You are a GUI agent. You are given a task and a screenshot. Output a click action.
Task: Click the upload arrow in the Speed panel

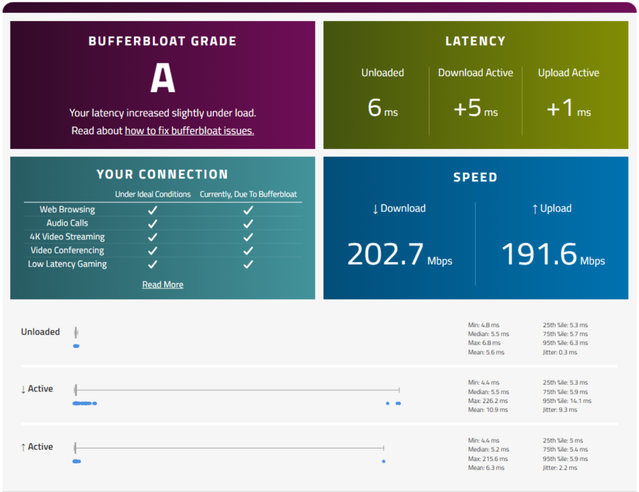(535, 209)
